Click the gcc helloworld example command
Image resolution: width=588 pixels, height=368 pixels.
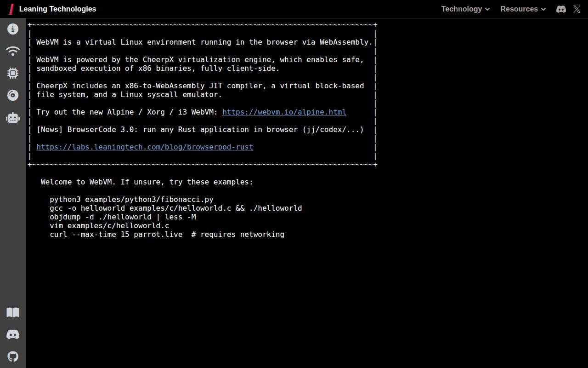pos(176,208)
